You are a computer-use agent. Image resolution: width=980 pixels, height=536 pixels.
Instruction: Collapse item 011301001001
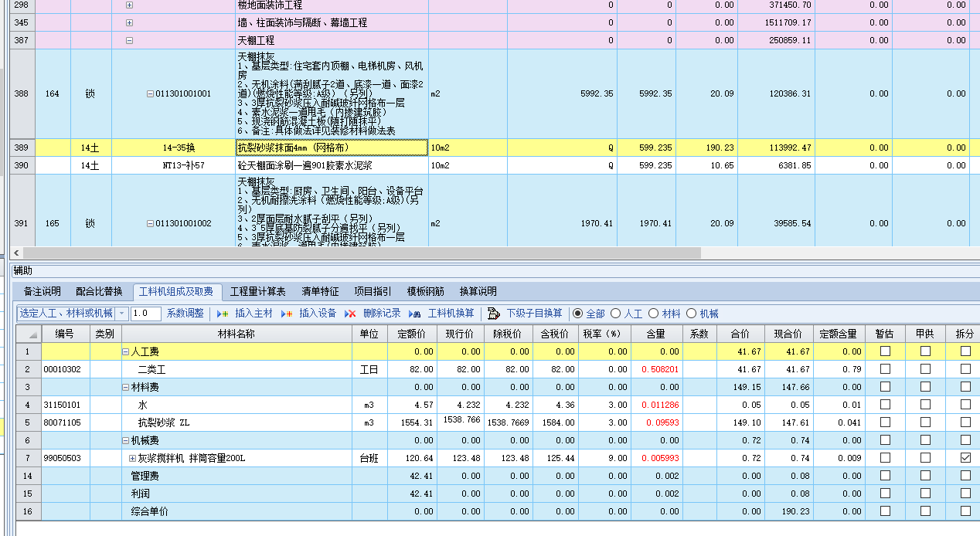click(151, 94)
